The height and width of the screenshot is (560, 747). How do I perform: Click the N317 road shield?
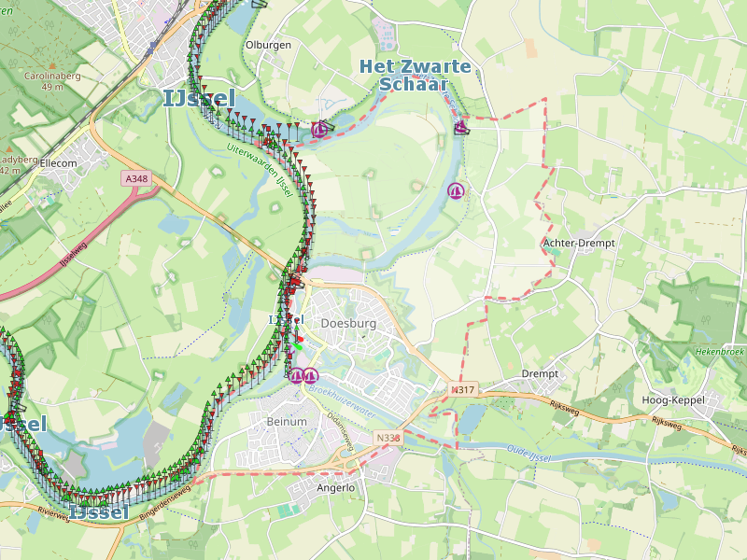462,390
